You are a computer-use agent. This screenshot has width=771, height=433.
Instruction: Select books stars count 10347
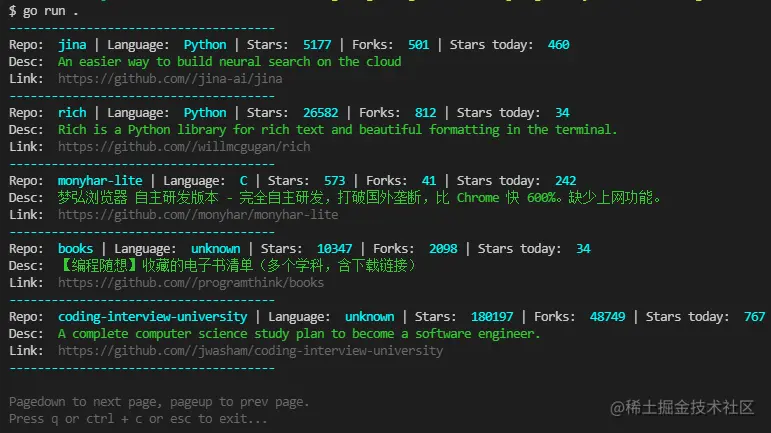[x=334, y=249]
